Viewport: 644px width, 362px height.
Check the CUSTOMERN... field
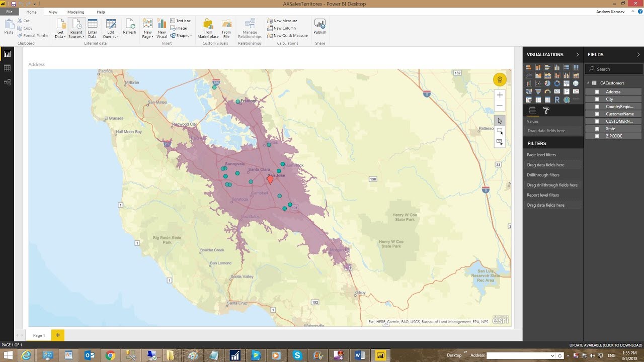click(597, 121)
